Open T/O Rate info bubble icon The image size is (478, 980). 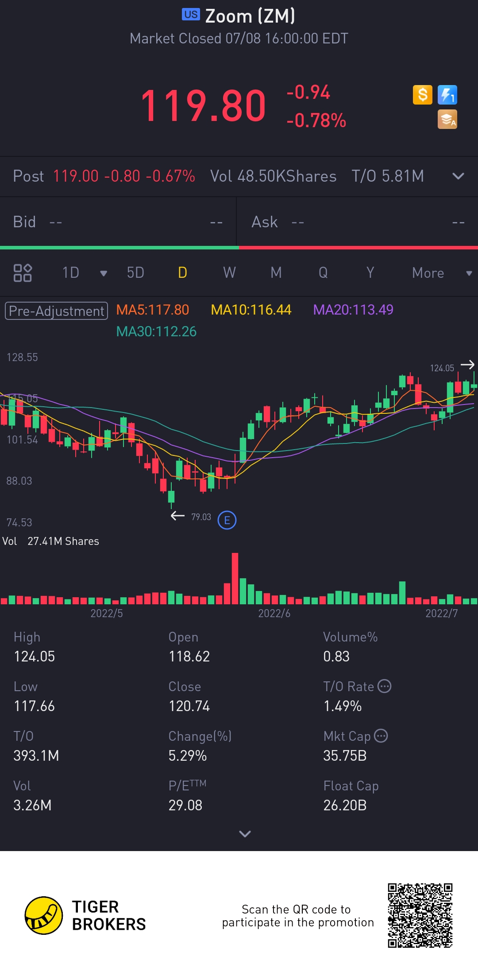[384, 686]
